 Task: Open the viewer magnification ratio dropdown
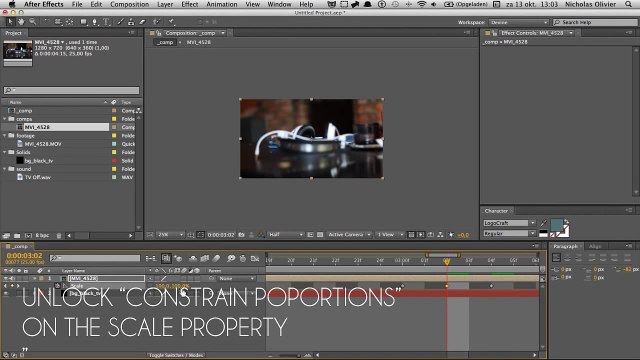click(171, 235)
